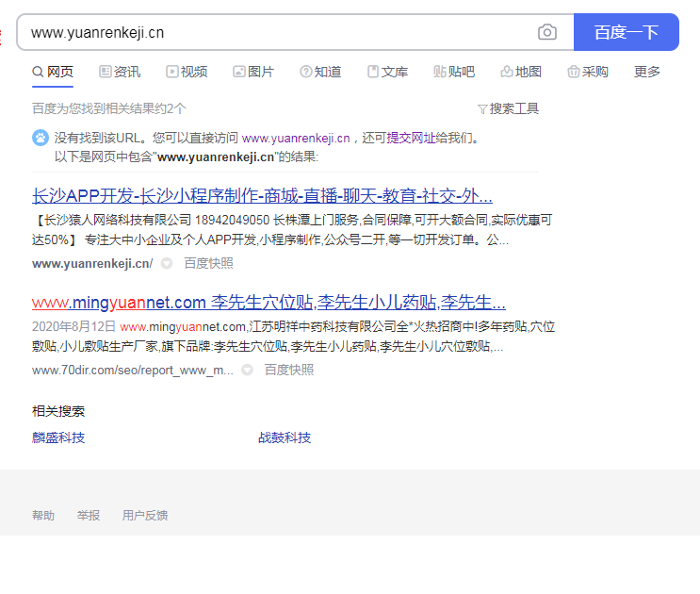
Task: Open the 视频 video tab
Action: pyautogui.click(x=187, y=72)
